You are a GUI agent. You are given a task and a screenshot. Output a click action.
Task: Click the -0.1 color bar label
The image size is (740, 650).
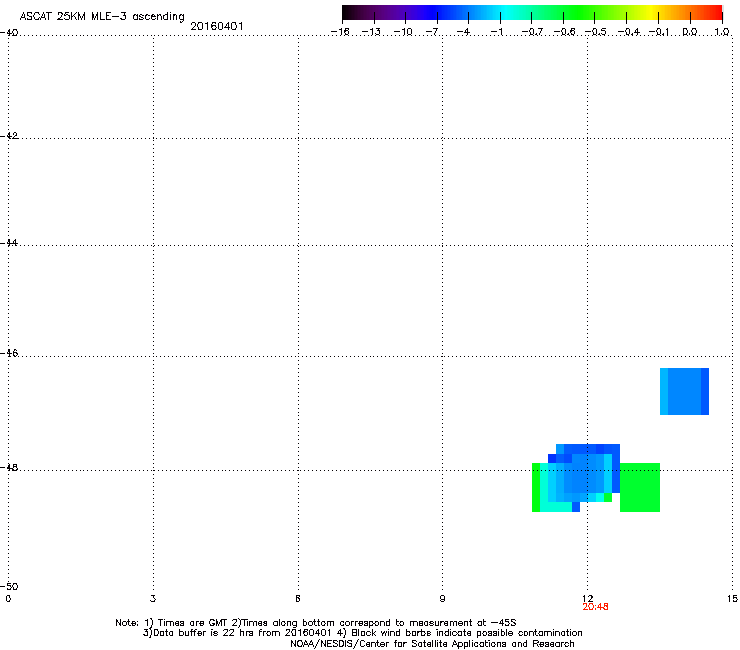(x=659, y=32)
